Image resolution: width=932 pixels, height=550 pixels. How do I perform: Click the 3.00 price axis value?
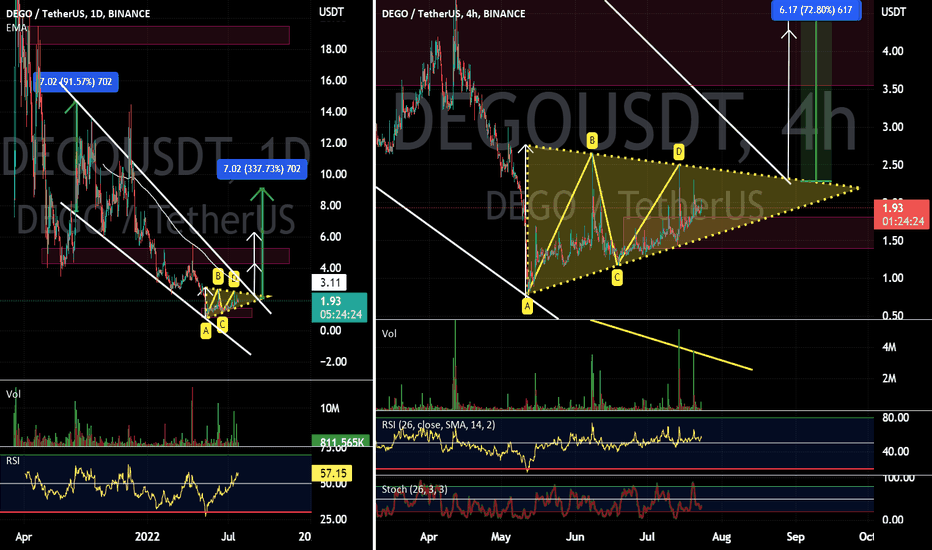(x=893, y=127)
